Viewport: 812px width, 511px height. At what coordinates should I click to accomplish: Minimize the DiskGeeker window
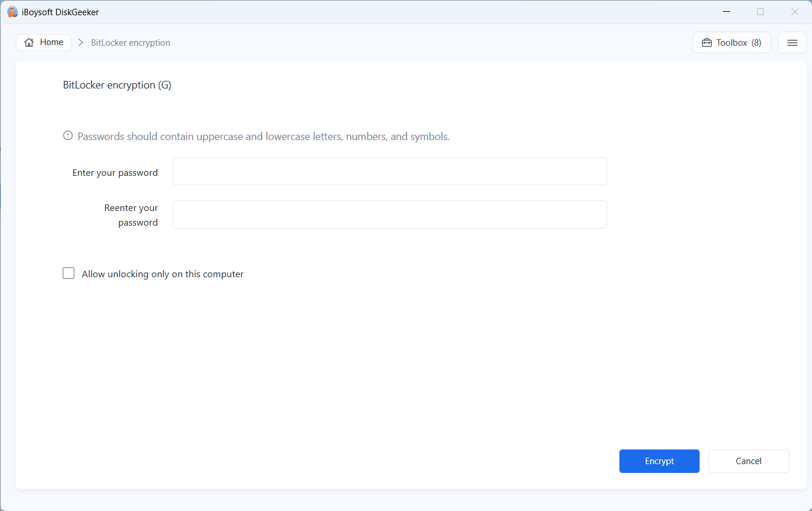point(727,12)
